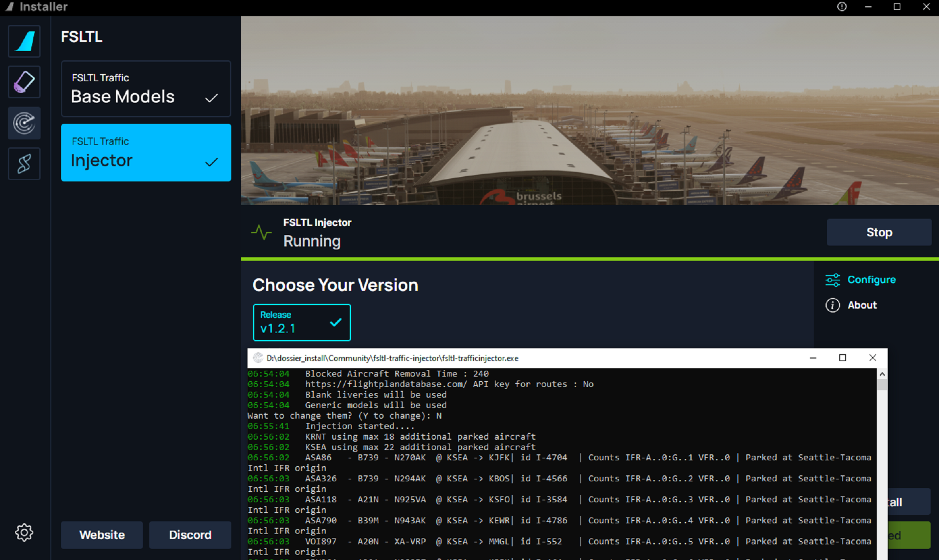Minimize the traffic injector console window

[813, 358]
